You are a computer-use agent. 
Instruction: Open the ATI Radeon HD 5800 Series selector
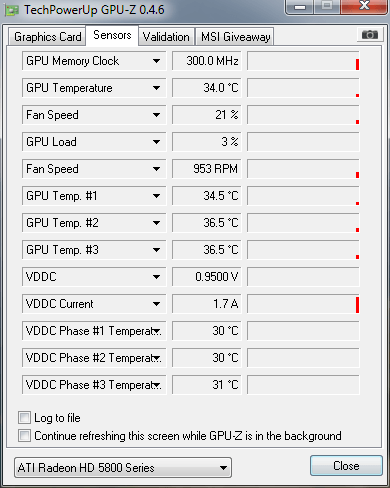pos(123,468)
